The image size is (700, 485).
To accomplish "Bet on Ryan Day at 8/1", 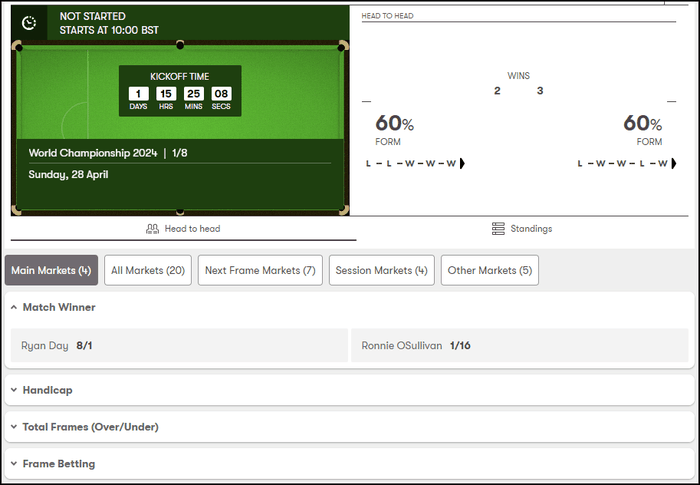I will pyautogui.click(x=179, y=345).
